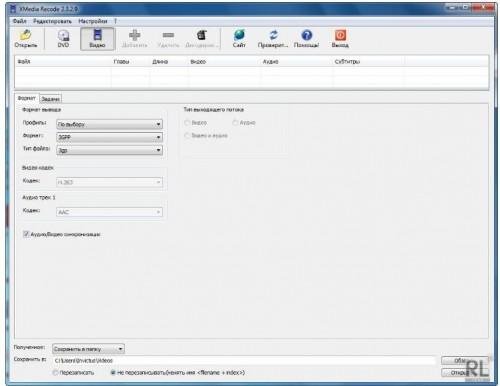Click the check for updates icon
Viewport: 500px width, 386px height.
[x=273, y=39]
